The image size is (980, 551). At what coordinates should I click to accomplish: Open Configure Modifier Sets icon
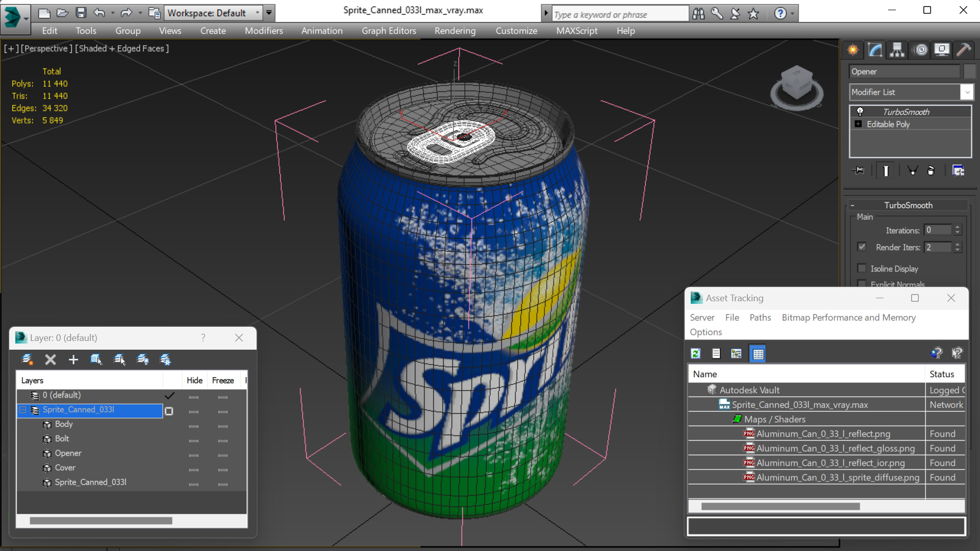click(958, 171)
